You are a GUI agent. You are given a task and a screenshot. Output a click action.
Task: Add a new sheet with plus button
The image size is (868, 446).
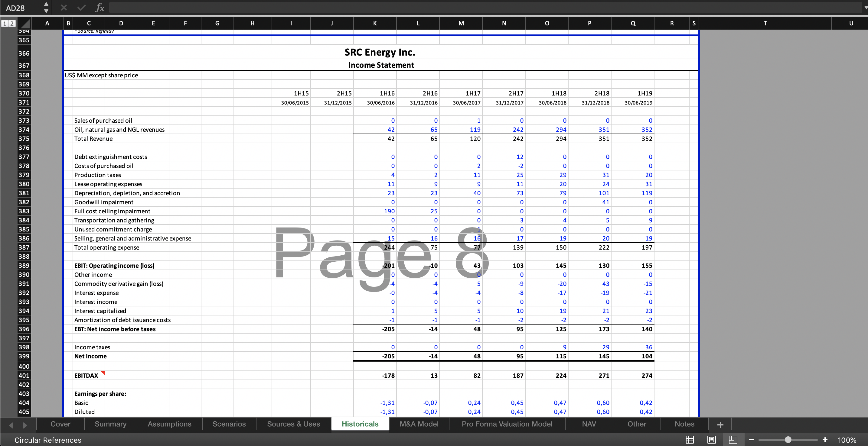tap(720, 425)
